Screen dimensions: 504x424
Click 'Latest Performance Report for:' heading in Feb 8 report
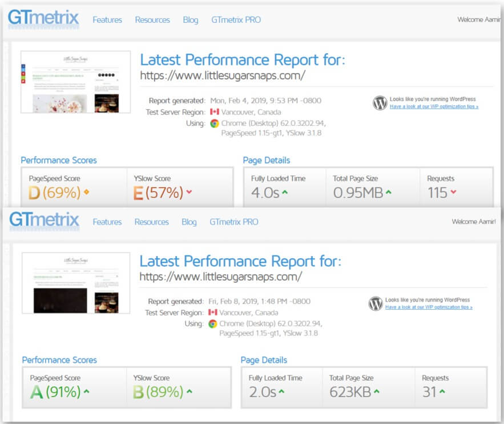click(240, 261)
